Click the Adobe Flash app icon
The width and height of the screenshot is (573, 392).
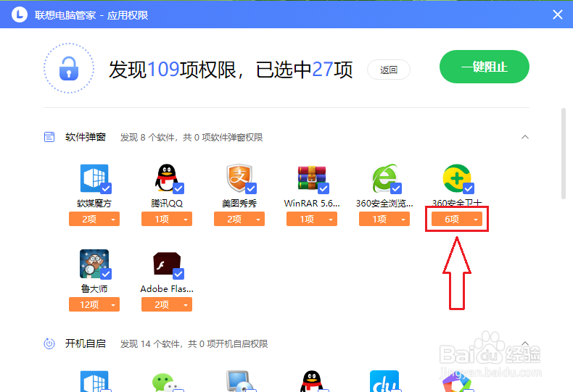167,264
